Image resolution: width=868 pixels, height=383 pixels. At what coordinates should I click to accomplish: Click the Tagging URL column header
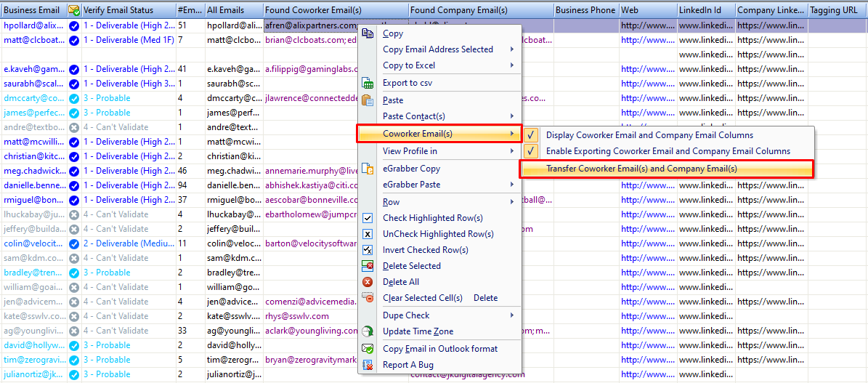(x=837, y=10)
